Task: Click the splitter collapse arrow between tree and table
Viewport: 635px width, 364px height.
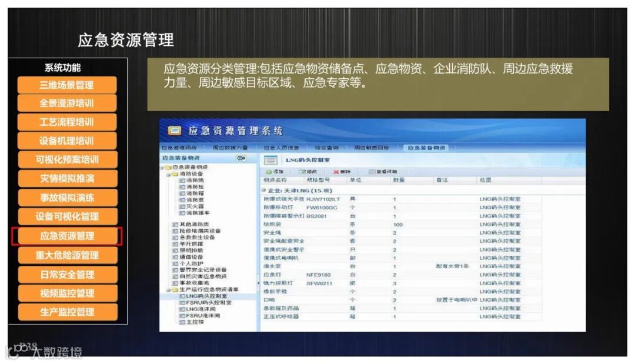Action: 258,283
